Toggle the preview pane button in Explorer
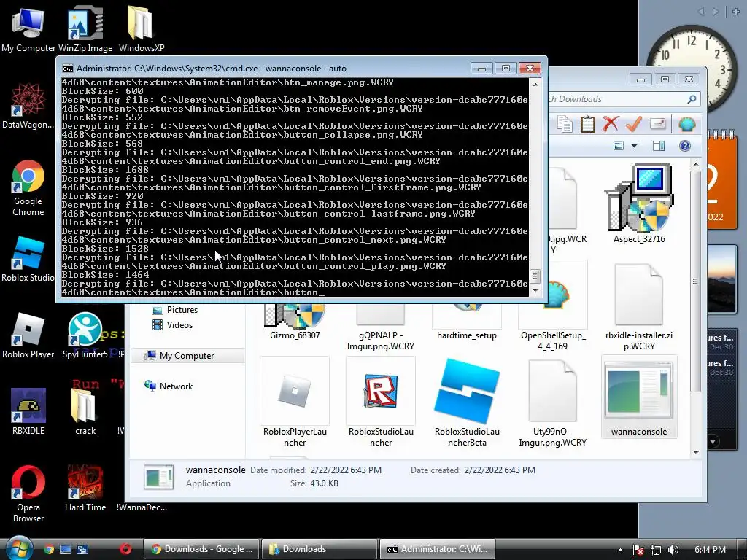 click(x=659, y=146)
